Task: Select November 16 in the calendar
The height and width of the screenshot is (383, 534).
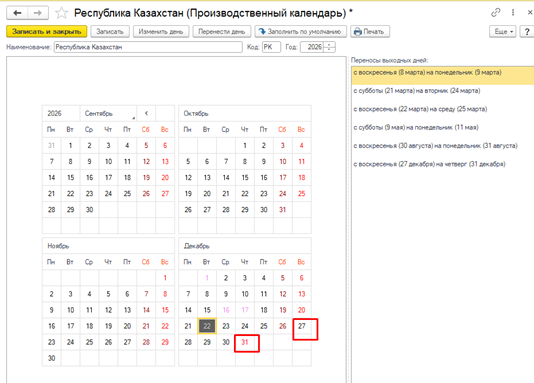Action: click(x=51, y=326)
